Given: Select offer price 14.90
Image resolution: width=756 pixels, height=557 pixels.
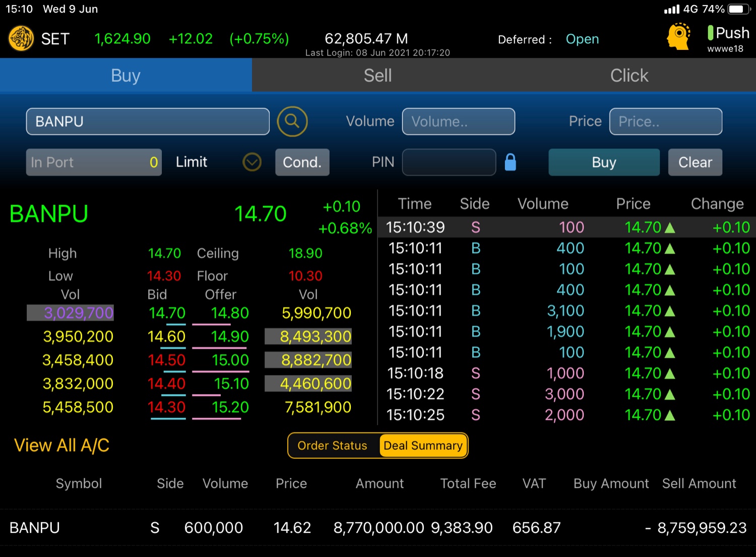Looking at the screenshot, I should click(x=230, y=337).
